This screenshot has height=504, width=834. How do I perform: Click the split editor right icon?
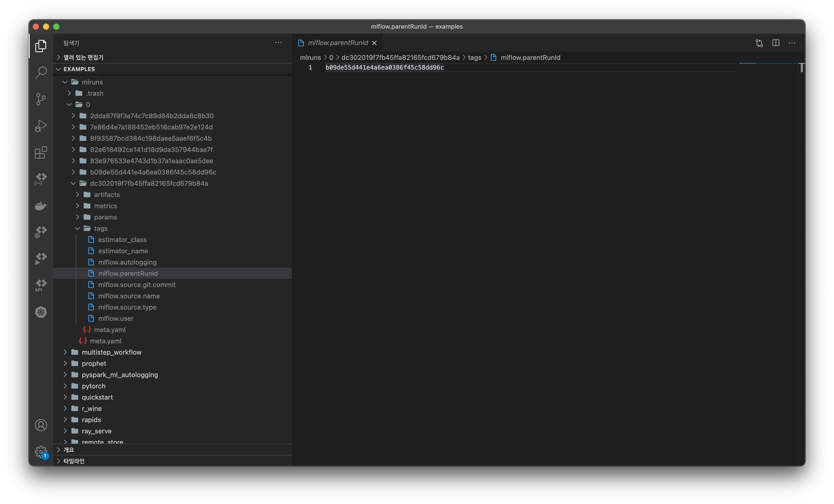coord(776,43)
